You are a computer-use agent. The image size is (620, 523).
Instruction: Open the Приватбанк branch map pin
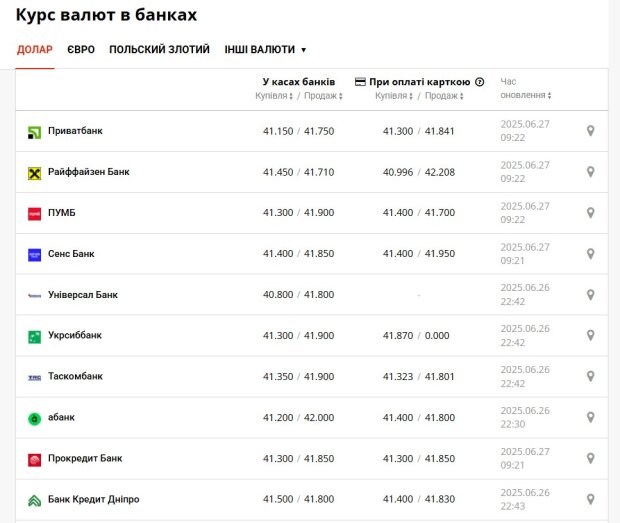pos(590,131)
